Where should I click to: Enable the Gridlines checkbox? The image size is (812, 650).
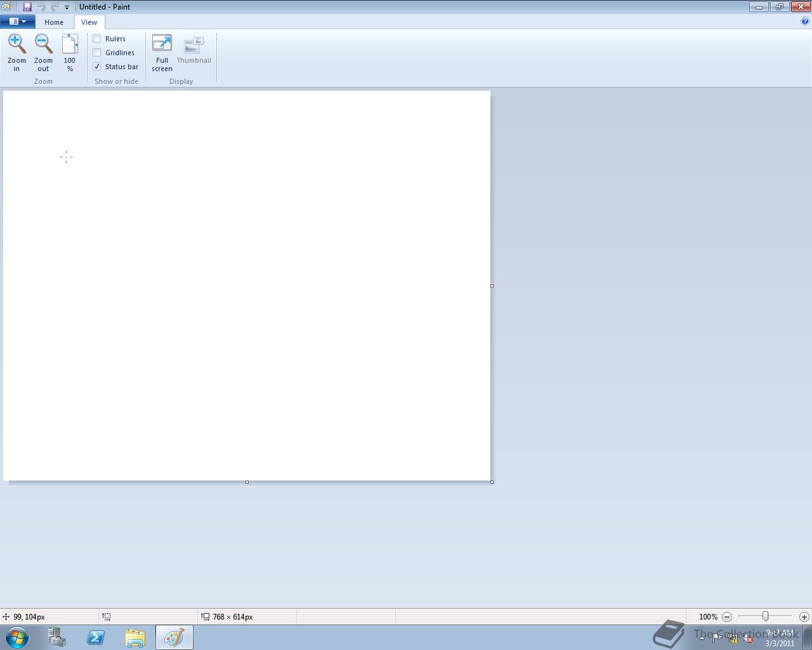coord(97,53)
